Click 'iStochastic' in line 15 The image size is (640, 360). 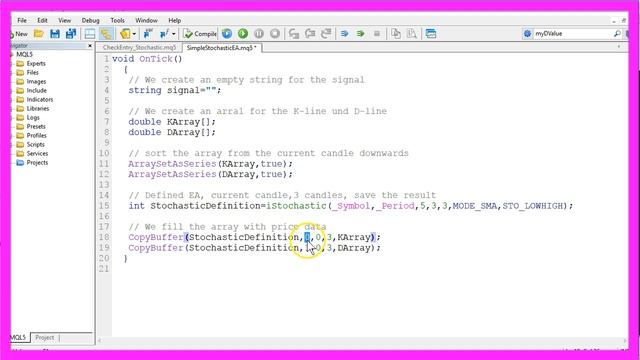point(296,206)
